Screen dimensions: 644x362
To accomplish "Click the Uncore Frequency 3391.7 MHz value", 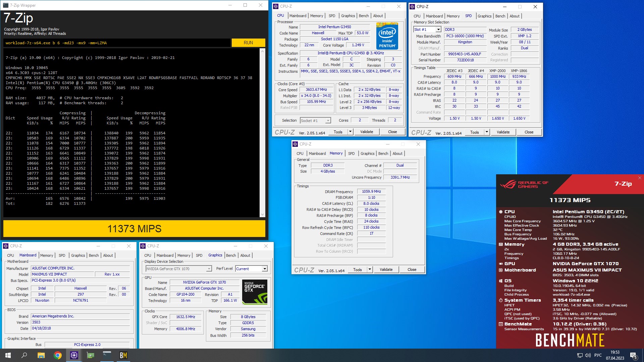I will pos(400,177).
